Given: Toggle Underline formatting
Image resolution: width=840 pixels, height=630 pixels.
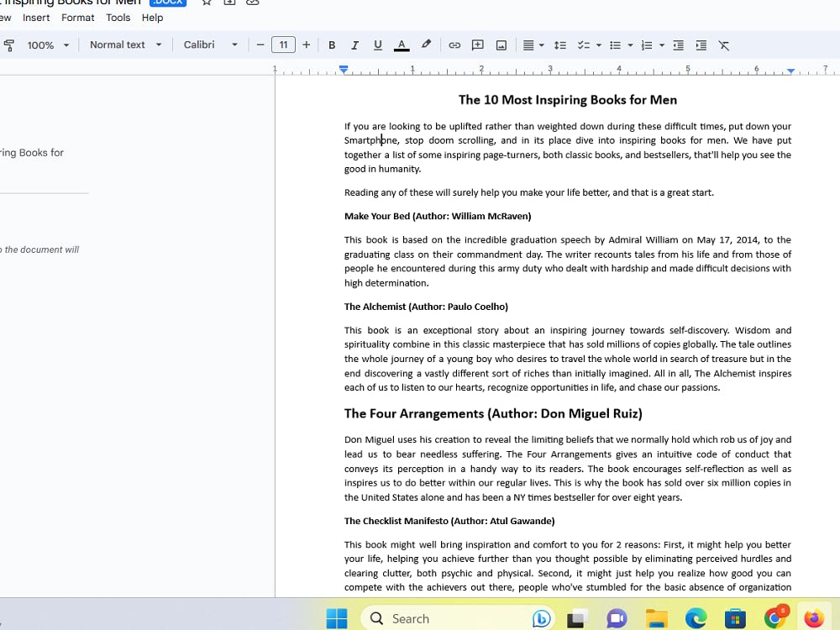Looking at the screenshot, I should [x=378, y=45].
